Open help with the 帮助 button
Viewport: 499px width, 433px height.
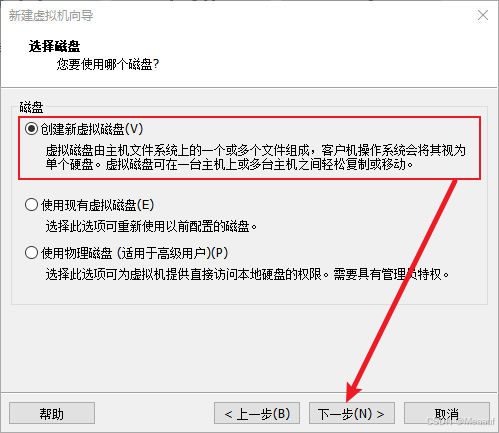coord(52,413)
